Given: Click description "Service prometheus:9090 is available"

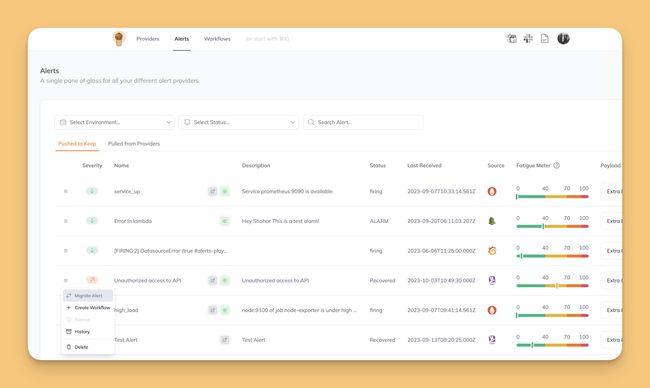Looking at the screenshot, I should pos(287,192).
